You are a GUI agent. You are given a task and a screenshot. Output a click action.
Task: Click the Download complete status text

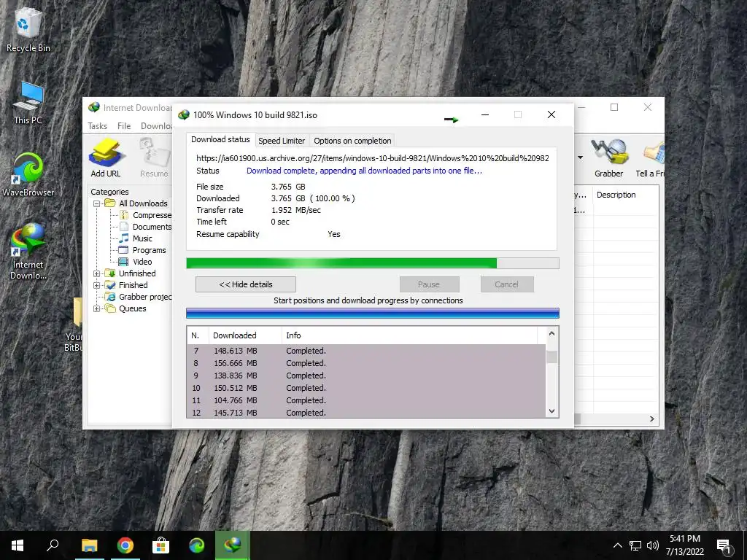tap(365, 171)
